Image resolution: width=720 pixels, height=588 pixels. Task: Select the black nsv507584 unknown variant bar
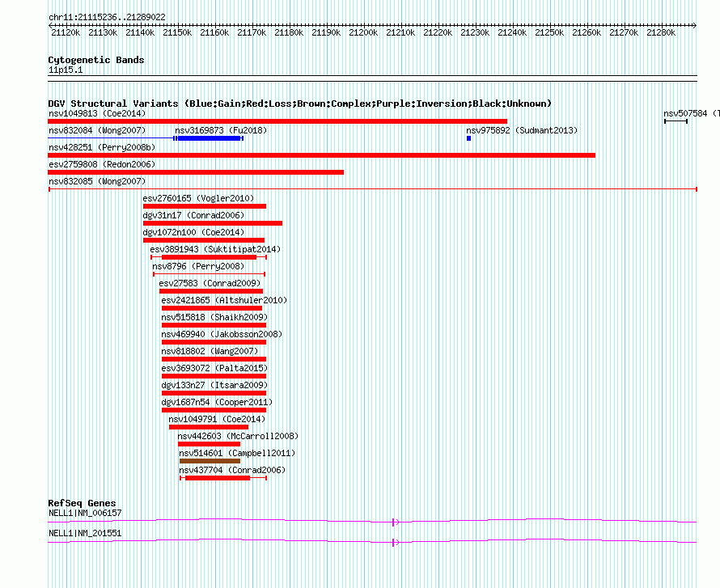coord(676,121)
